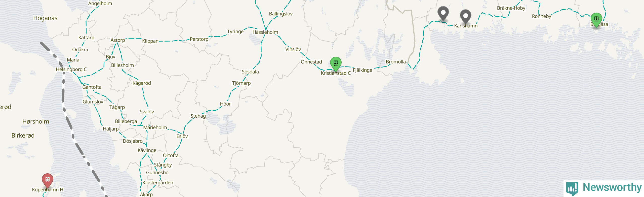Click the Hässleholm station label
644x197 pixels.
point(265,32)
